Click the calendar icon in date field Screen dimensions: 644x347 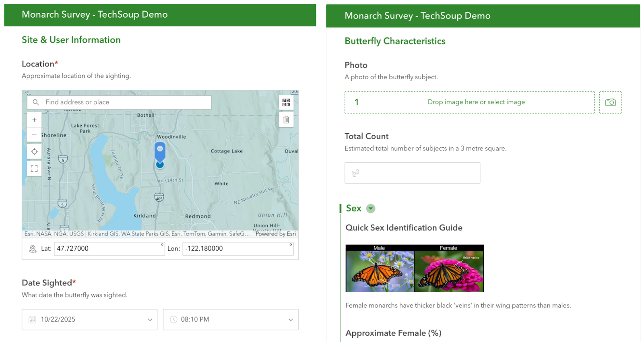32,320
